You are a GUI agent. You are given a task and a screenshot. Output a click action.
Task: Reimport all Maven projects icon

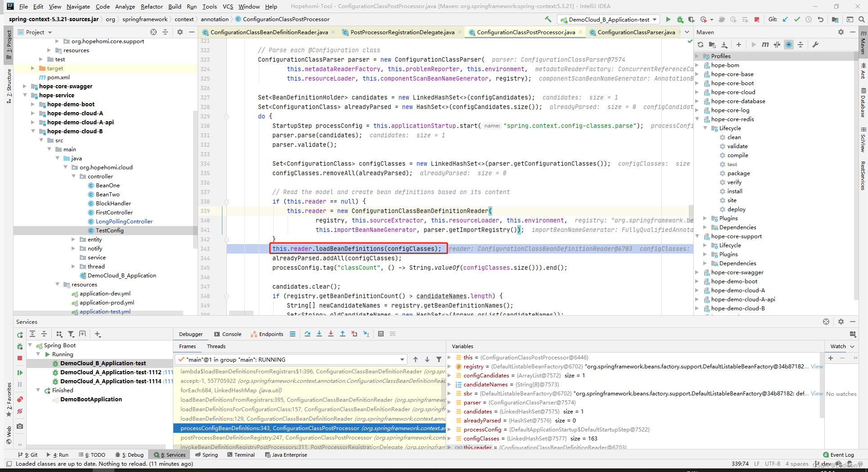point(701,45)
